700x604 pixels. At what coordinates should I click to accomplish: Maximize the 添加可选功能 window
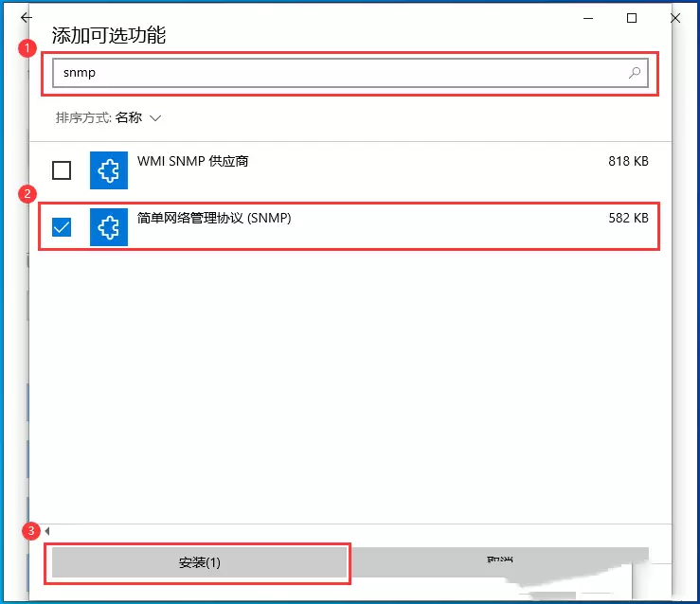pos(632,18)
